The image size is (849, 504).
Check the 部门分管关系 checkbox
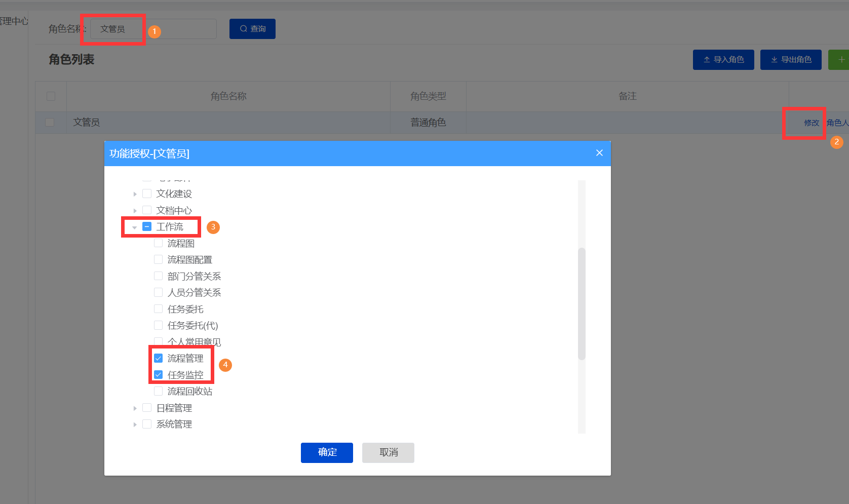tap(159, 276)
